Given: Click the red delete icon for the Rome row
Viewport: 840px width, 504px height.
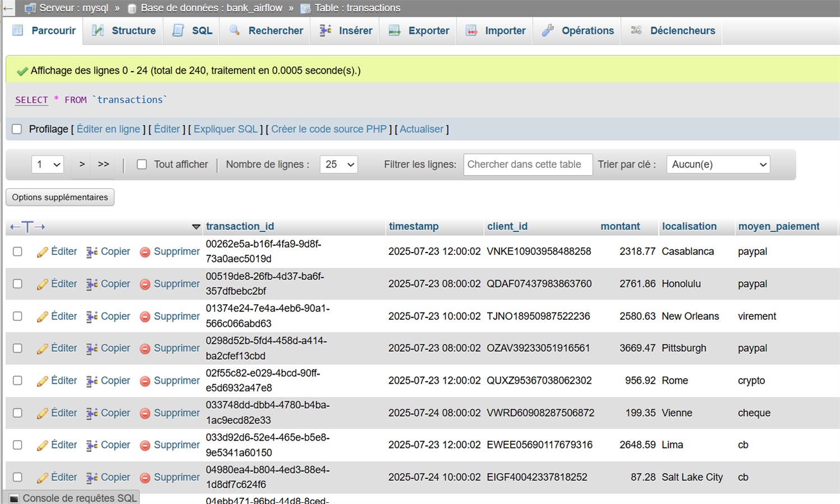Looking at the screenshot, I should pyautogui.click(x=145, y=381).
